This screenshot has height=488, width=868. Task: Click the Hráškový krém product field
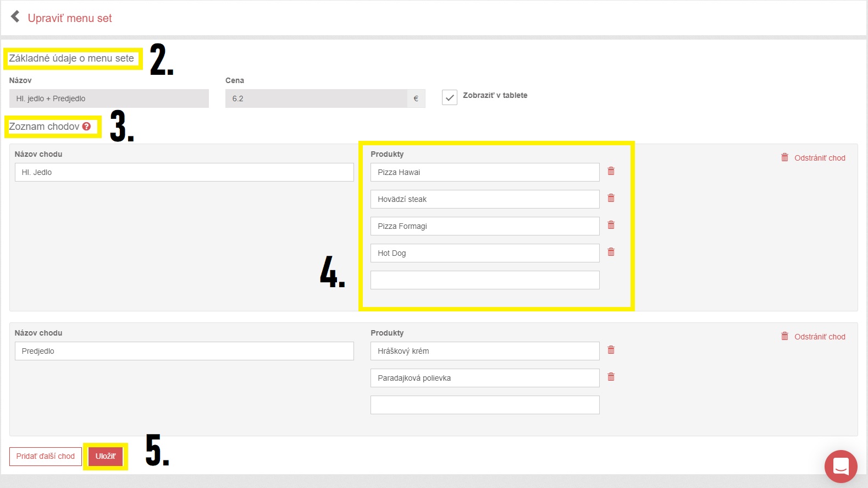[485, 351]
